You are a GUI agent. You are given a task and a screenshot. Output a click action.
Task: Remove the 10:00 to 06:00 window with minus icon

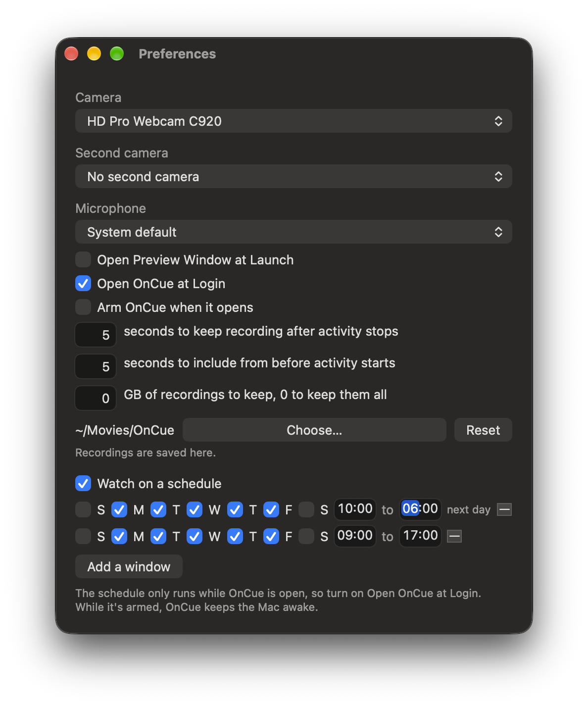coord(504,509)
